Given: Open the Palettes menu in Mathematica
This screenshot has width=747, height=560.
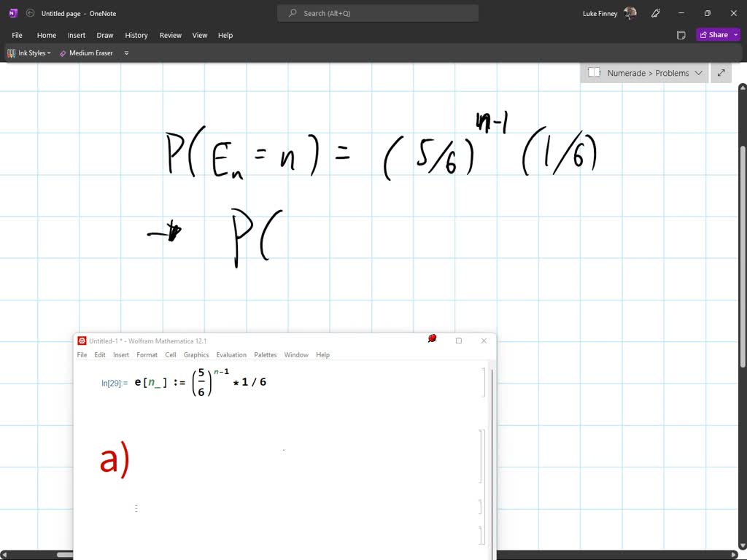Looking at the screenshot, I should 265,355.
